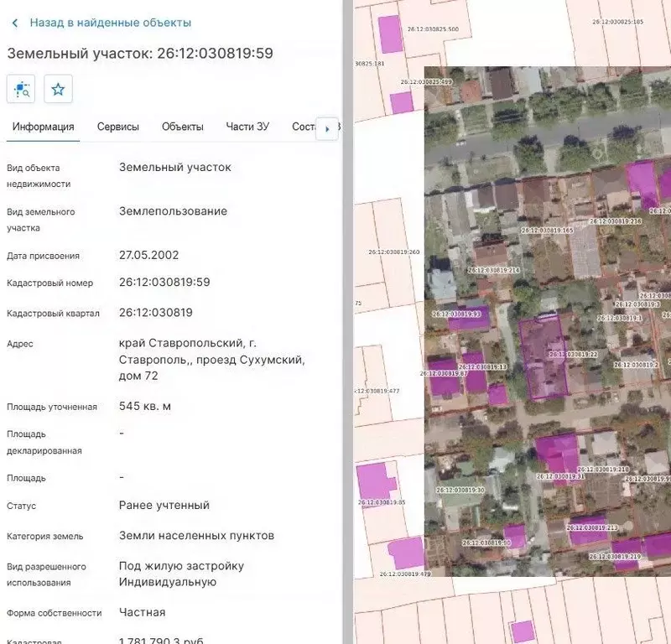Click the parcel title 26:12:030819:59 heading

point(140,54)
